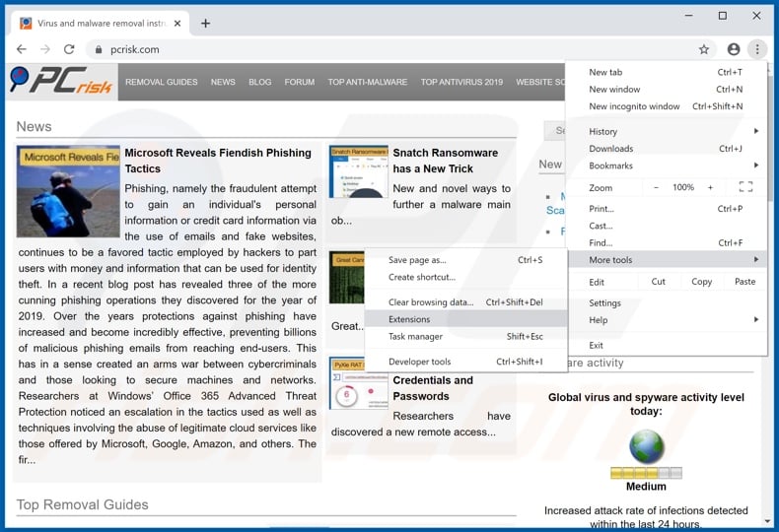Screen dimensions: 779x532
Task: Select Create shortcut... in submenu
Action: (x=465, y=277)
